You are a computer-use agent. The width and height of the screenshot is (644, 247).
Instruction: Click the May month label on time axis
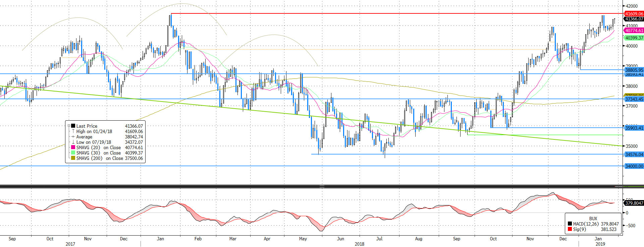point(303,239)
